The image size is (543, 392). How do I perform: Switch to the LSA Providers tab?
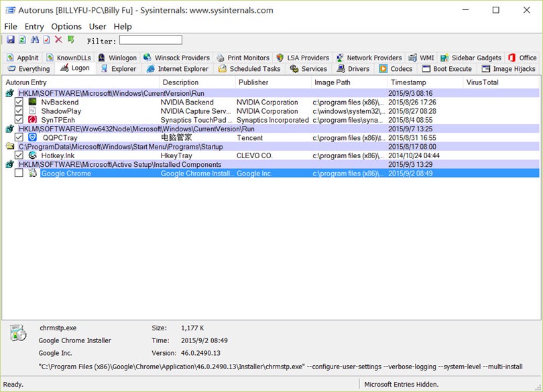[303, 58]
